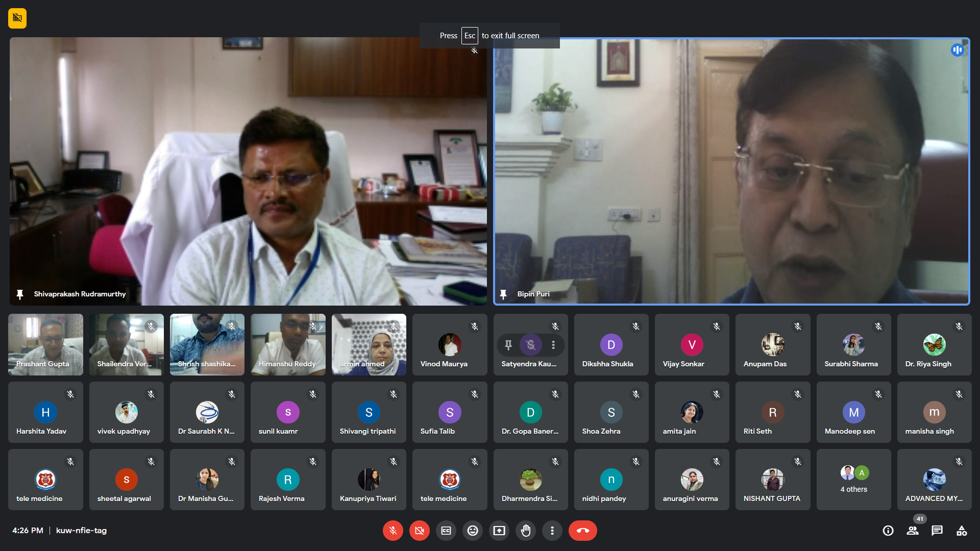The height and width of the screenshot is (551, 980).
Task: Click the yellow no-presentation icon at top left
Action: [17, 18]
